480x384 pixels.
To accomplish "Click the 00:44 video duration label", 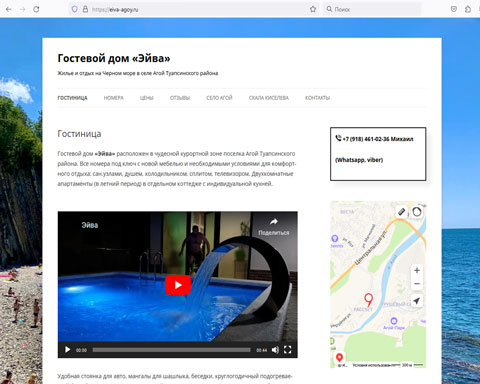I will [x=262, y=350].
